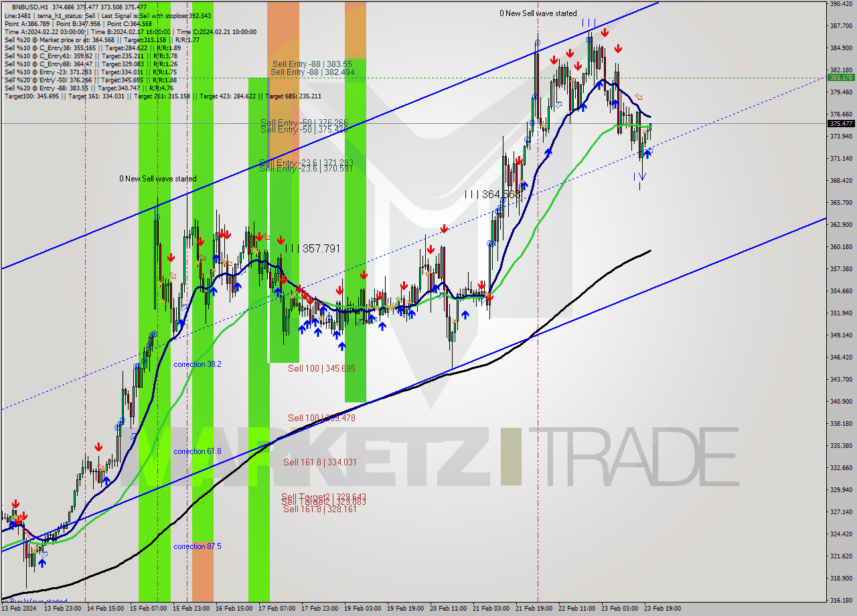
Task: Click the green 381.178 price level tag
Action: (841, 78)
